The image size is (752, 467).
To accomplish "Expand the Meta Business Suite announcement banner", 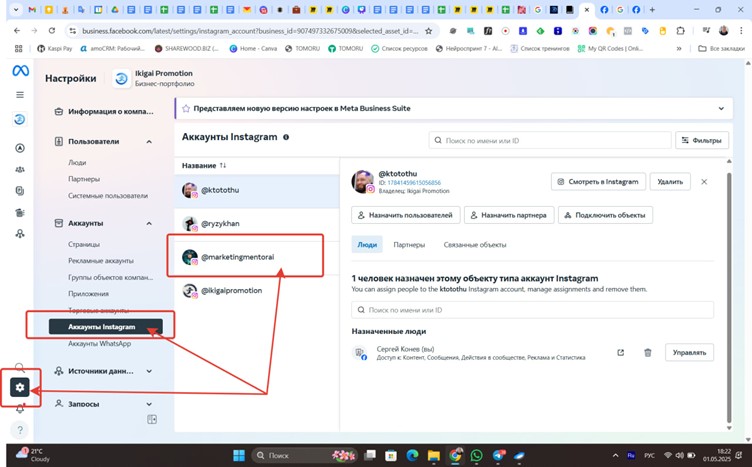I will (x=721, y=108).
